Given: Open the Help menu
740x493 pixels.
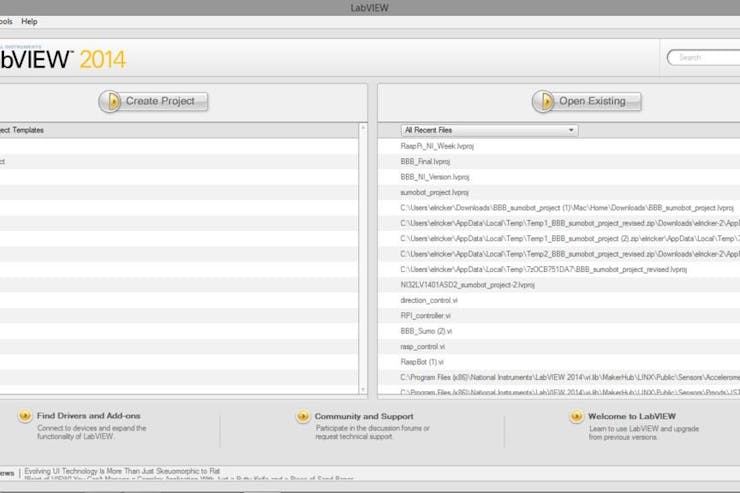Looking at the screenshot, I should [x=29, y=22].
